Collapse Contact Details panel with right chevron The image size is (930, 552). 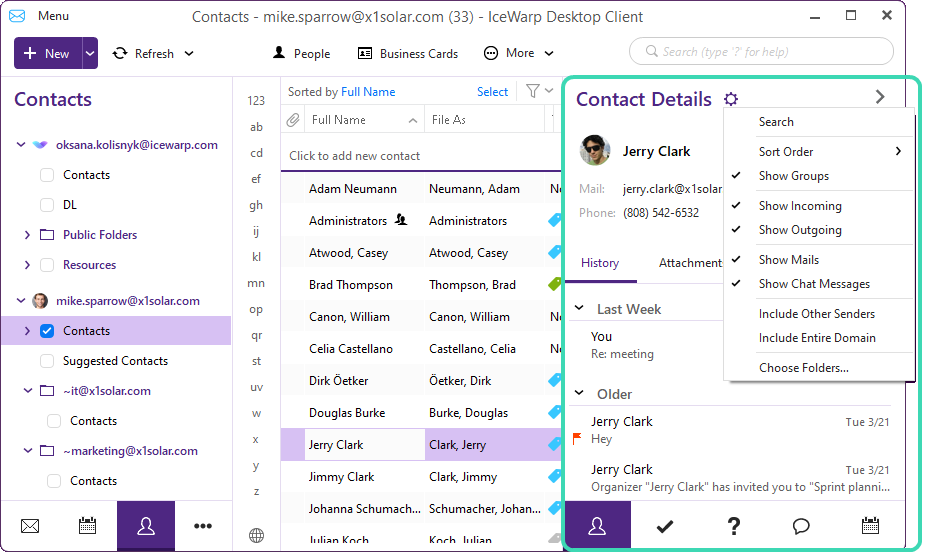coord(880,97)
